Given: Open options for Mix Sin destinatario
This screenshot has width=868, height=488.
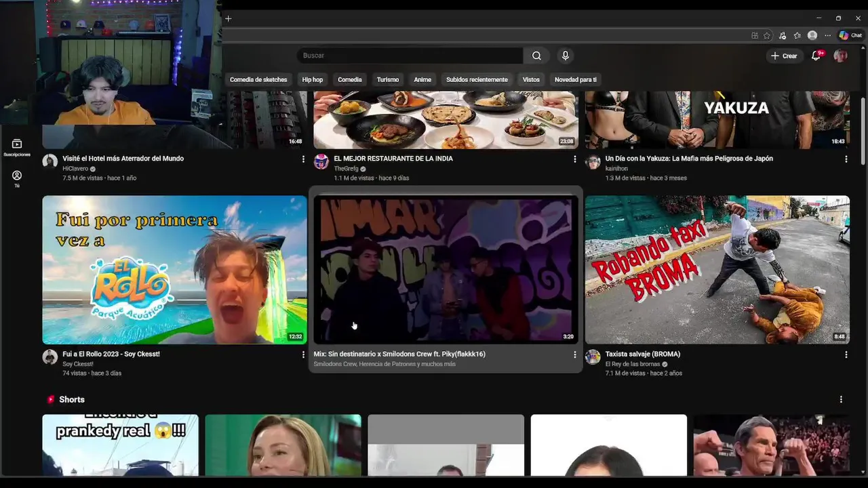Looking at the screenshot, I should (x=574, y=354).
